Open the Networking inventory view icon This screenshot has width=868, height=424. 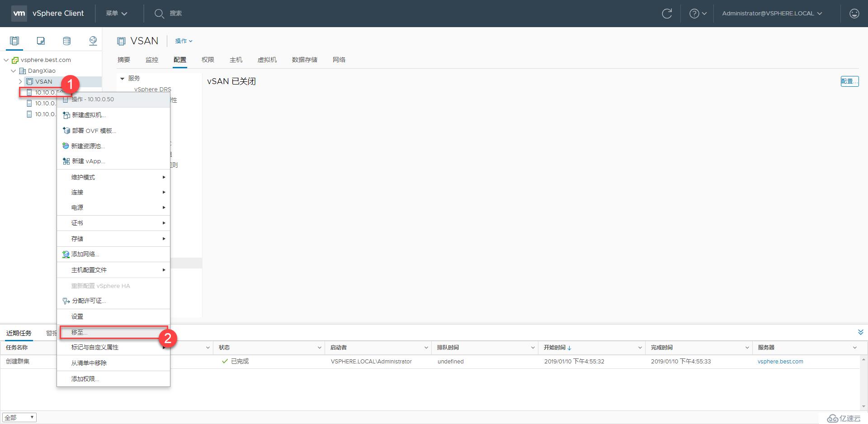point(93,41)
